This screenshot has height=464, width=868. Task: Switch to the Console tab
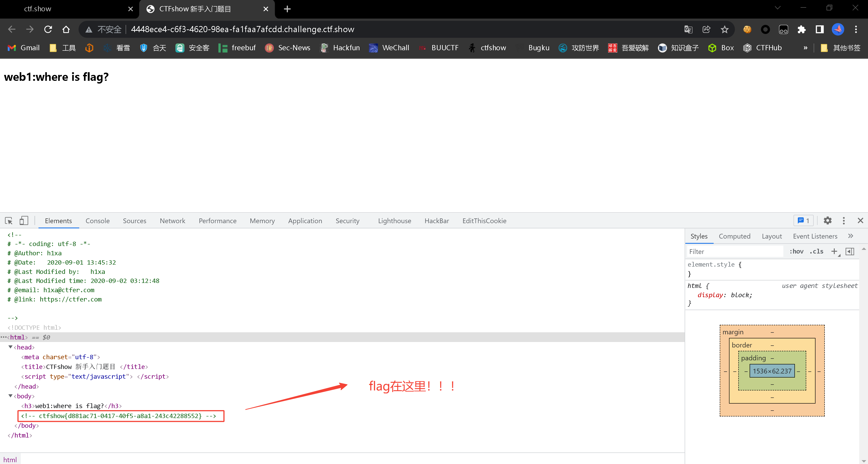tap(97, 221)
